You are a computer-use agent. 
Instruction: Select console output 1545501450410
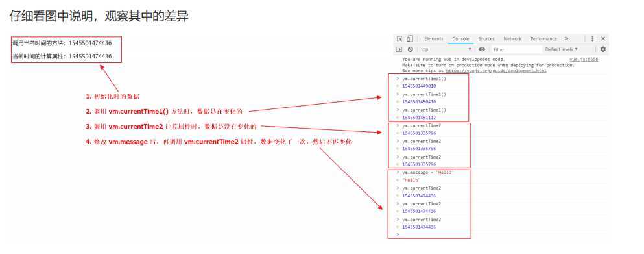click(419, 102)
